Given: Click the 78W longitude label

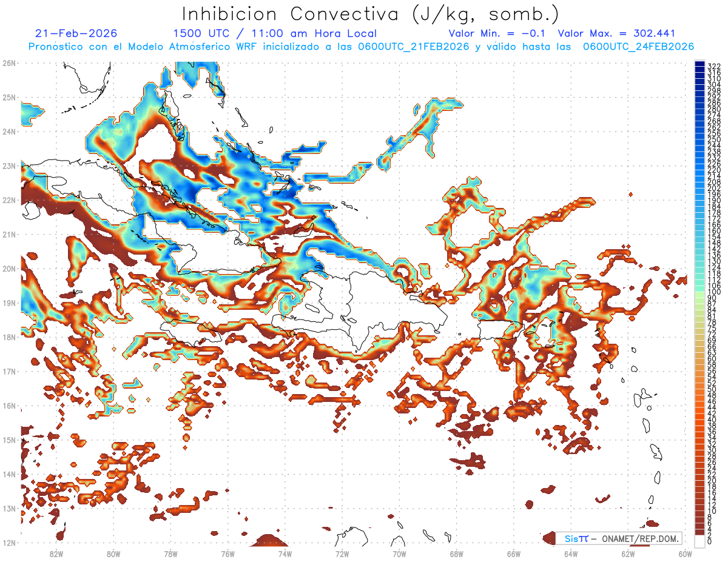Looking at the screenshot, I should [170, 553].
